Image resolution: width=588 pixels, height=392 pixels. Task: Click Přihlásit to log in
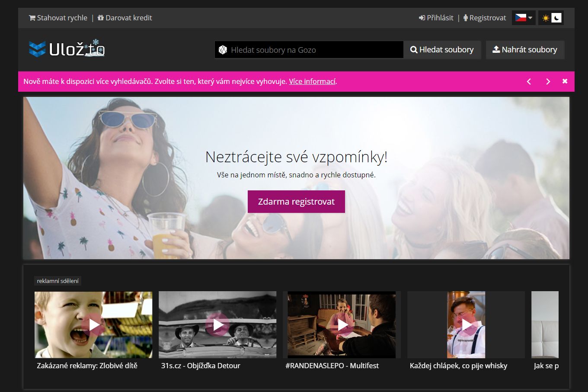coord(436,18)
